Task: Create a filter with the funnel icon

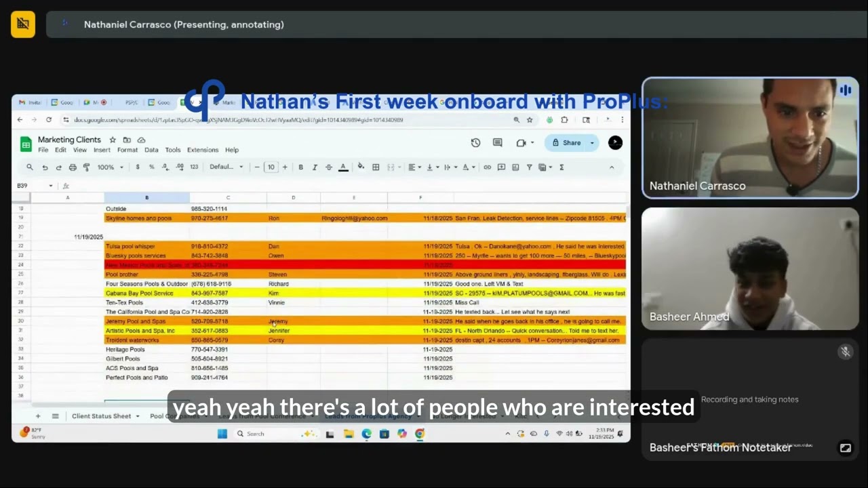Action: click(x=530, y=167)
